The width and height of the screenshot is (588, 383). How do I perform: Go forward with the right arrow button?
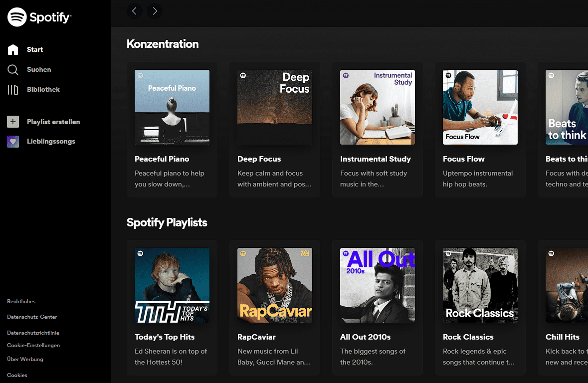tap(155, 11)
